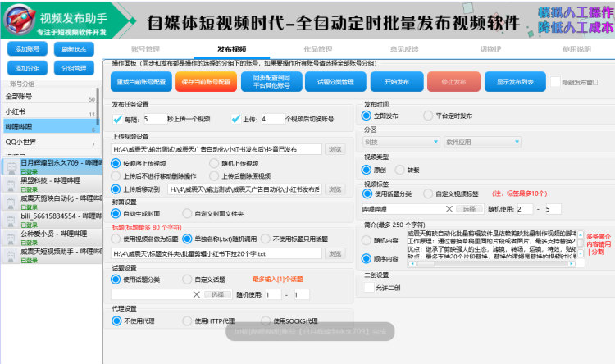The width and height of the screenshot is (615, 364).
Task: Click 添加分组 button
Action: (27, 68)
